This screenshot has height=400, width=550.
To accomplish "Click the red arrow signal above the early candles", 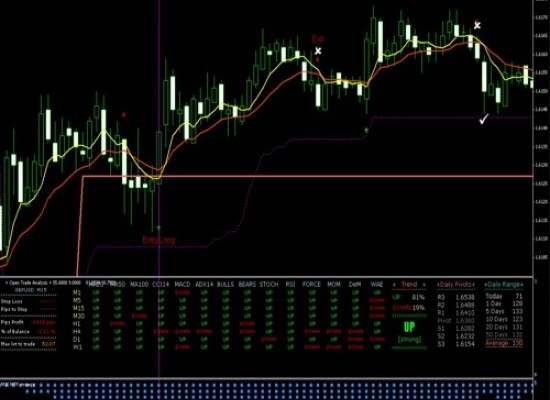I will 123,115.
